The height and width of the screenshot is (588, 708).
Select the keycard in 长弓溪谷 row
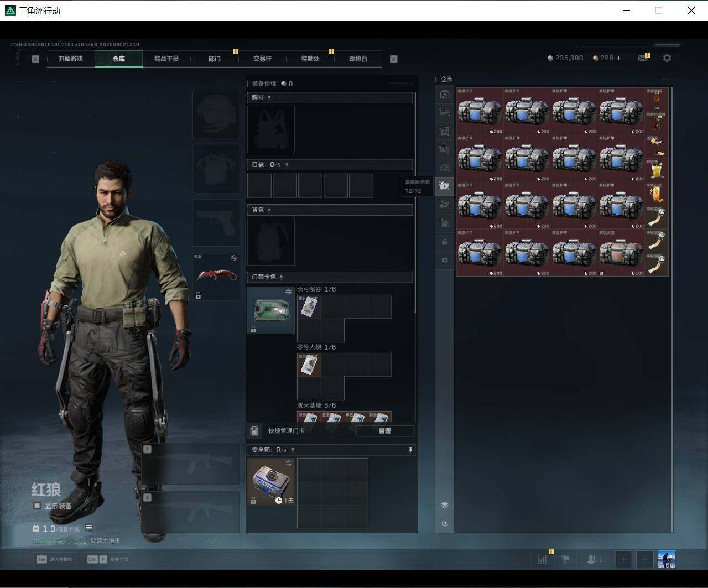pos(309,307)
